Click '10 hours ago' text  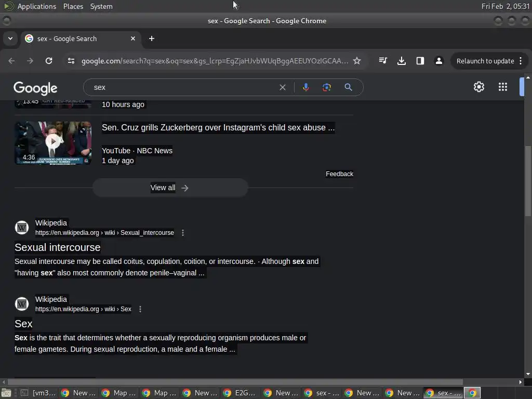click(123, 104)
